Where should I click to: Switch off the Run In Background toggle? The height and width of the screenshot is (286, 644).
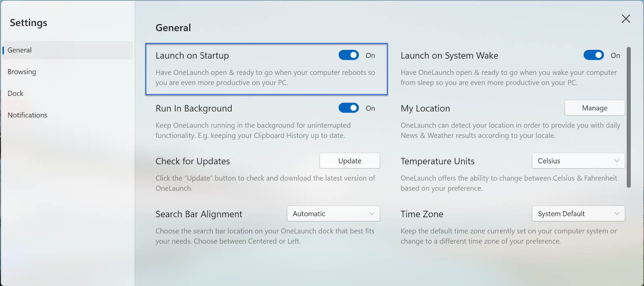349,108
